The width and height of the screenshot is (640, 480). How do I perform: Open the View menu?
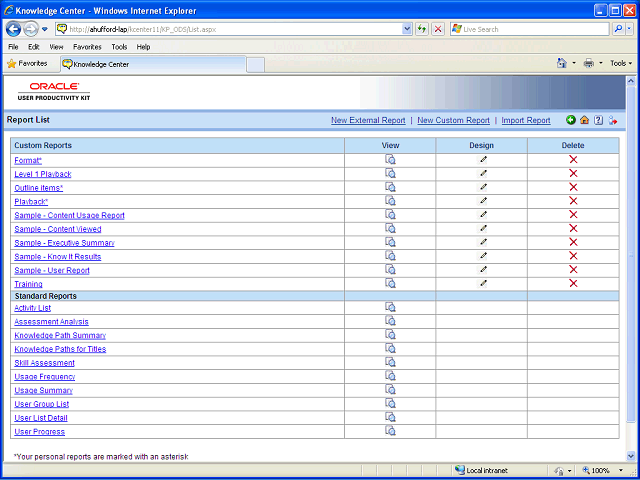click(56, 47)
